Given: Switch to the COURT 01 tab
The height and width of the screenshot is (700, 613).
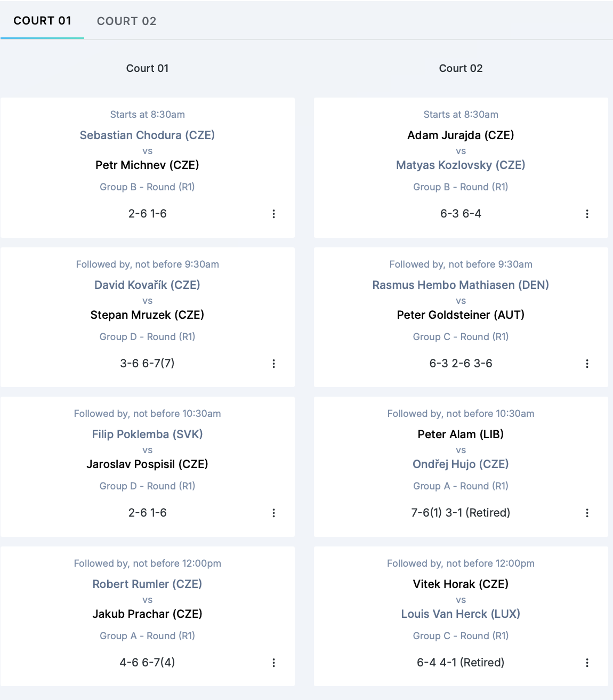Looking at the screenshot, I should point(42,21).
